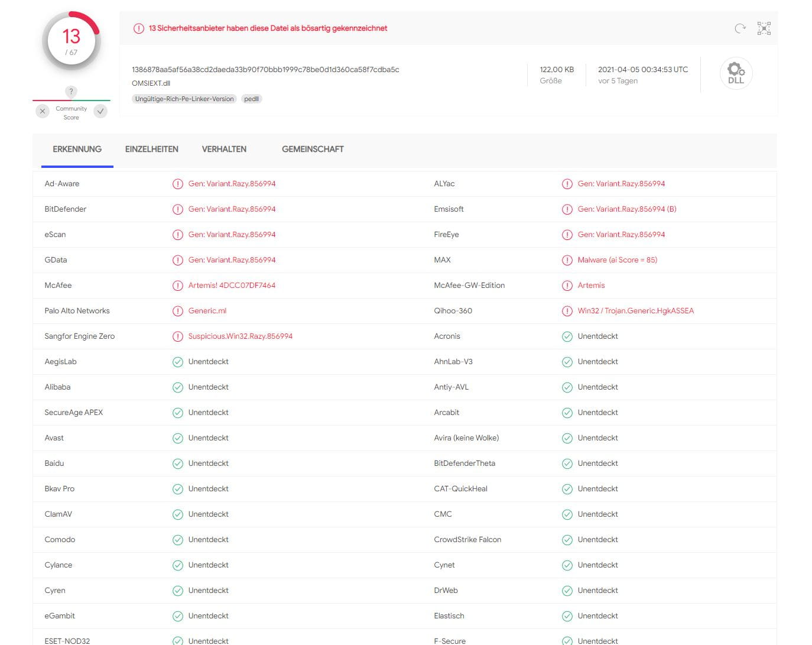Viewport: 812px width, 645px height.
Task: Click the Ungültige-Rich-Pe-Linker-Version tag
Action: (184, 99)
